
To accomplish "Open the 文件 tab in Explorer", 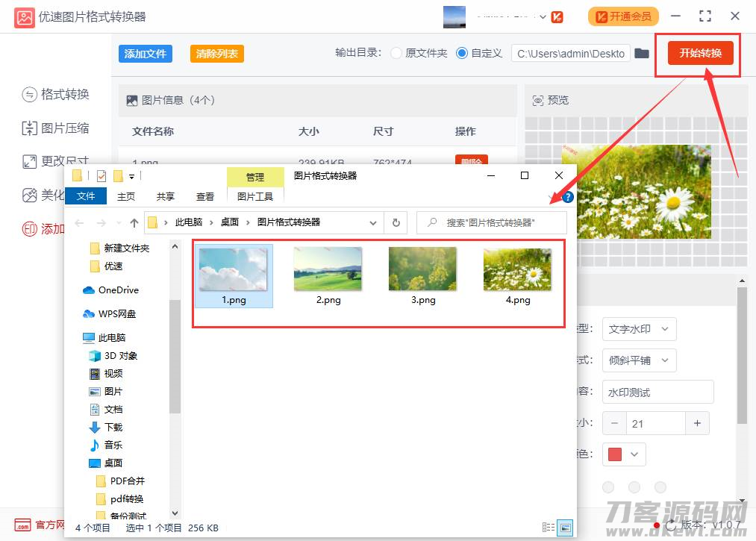I will click(85, 196).
